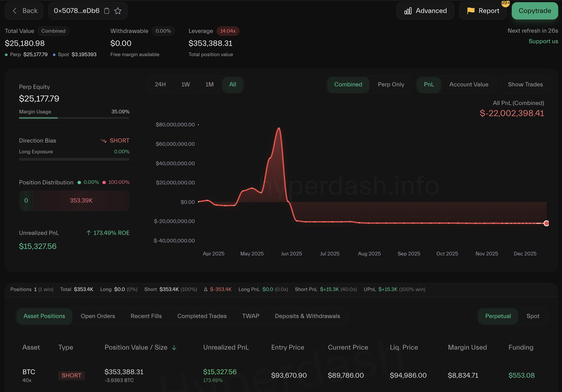Click the back arrow chevron icon
562x392 pixels.
15,11
